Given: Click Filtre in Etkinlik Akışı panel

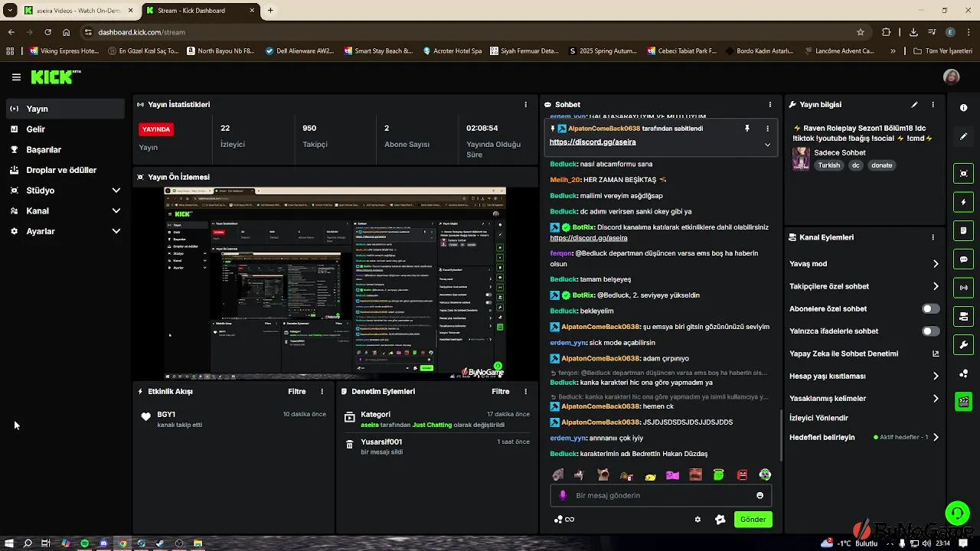Looking at the screenshot, I should coord(297,392).
